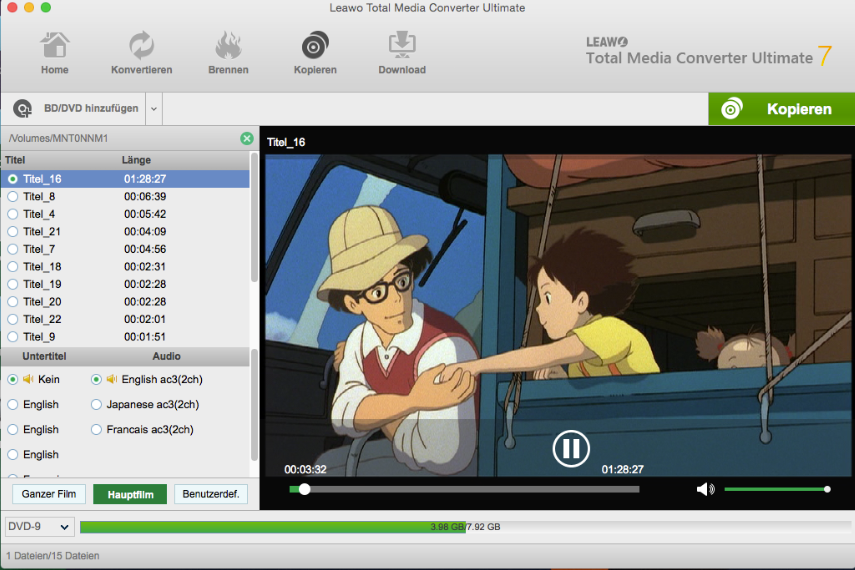
Task: Select English ac3(2ch) audio track
Action: point(96,379)
